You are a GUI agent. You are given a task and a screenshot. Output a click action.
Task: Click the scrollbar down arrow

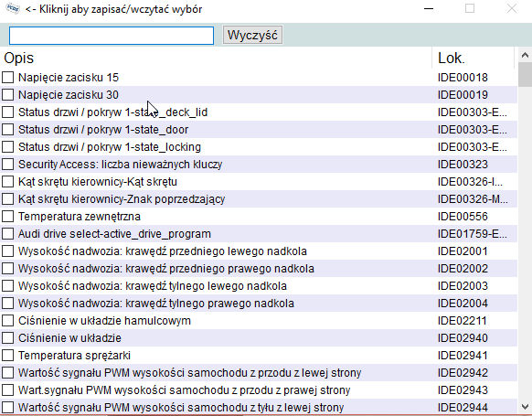coord(525,407)
